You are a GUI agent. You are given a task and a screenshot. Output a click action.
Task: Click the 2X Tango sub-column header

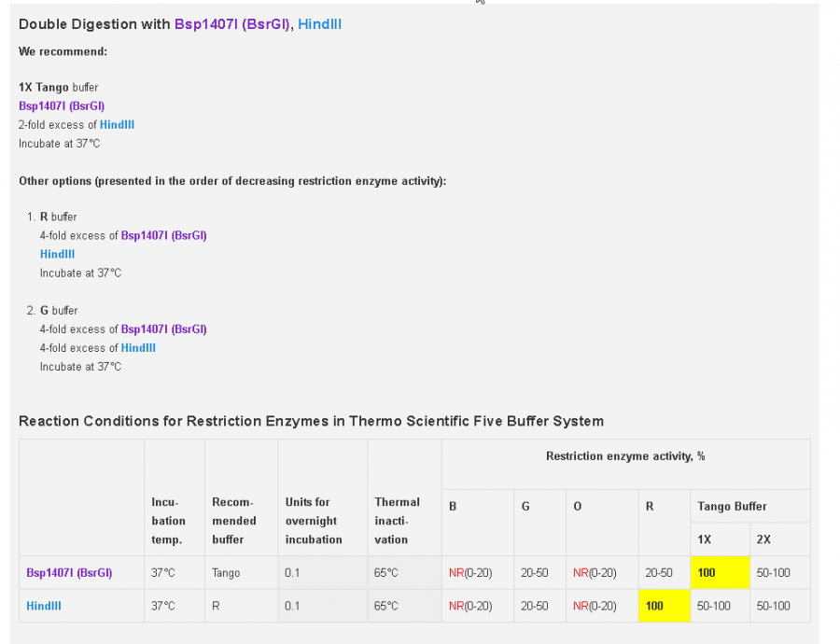(x=763, y=539)
